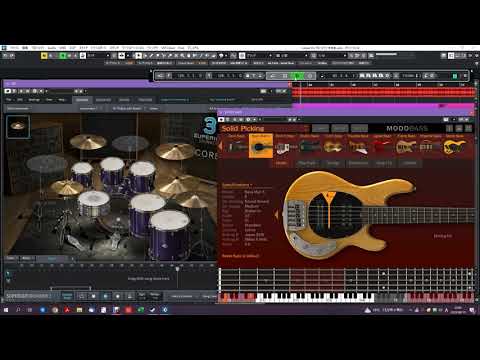Hit the large crash cymbal on the right
The width and height of the screenshot is (480, 360).
[x=174, y=151]
